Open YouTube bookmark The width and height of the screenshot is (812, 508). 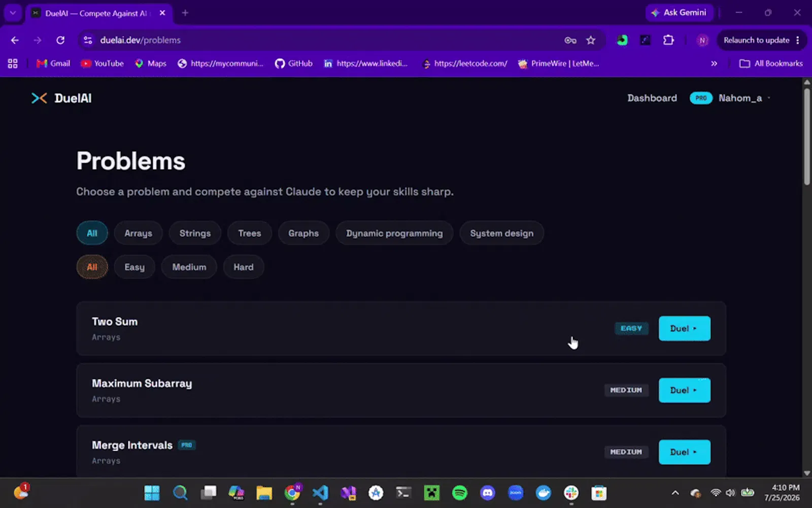point(103,63)
